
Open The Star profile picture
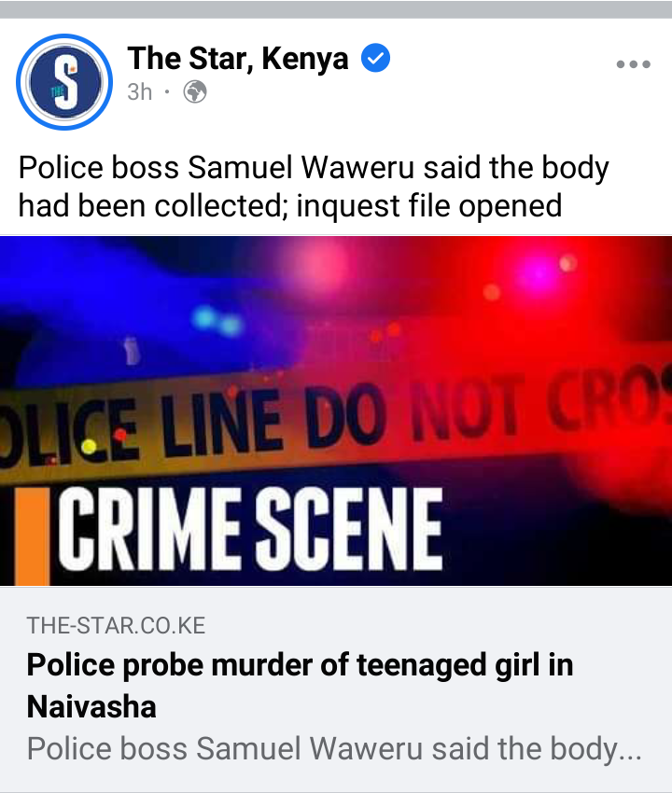pos(64,82)
